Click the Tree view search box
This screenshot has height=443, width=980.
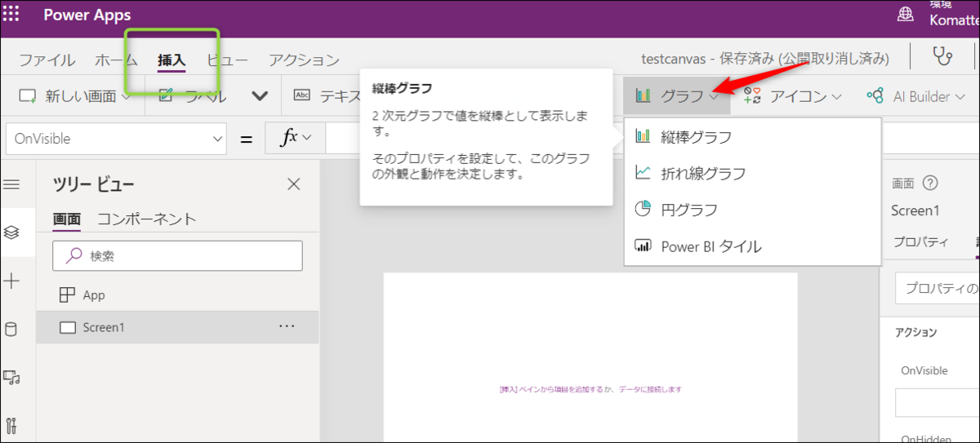[177, 255]
